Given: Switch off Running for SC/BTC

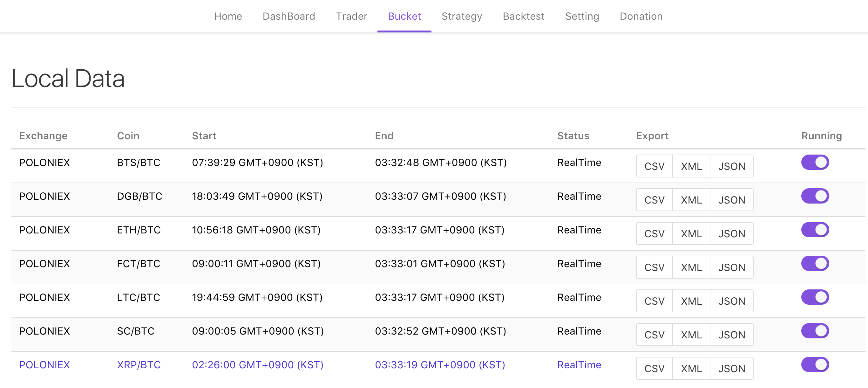Looking at the screenshot, I should coord(815,331).
